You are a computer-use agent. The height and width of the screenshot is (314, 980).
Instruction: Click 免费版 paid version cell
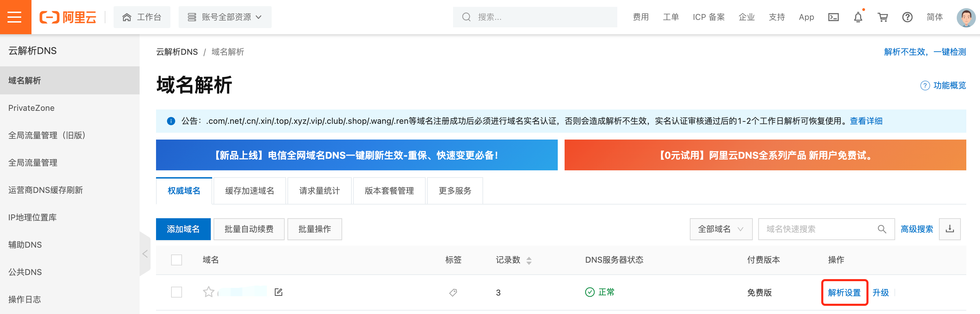pos(759,292)
